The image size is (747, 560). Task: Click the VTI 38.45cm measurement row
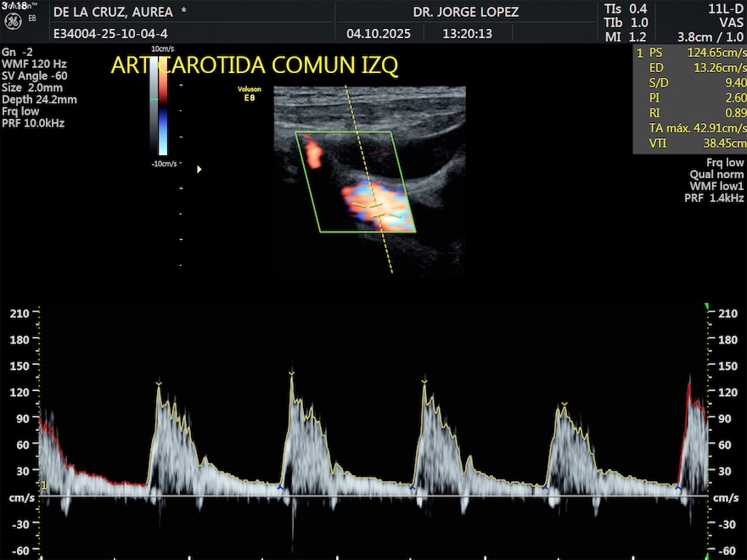coord(689,143)
